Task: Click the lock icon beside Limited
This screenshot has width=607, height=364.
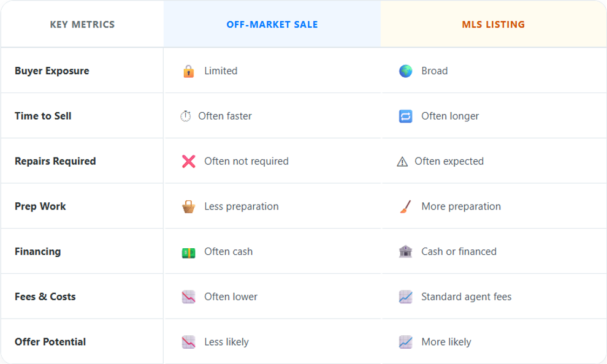Action: [x=188, y=71]
